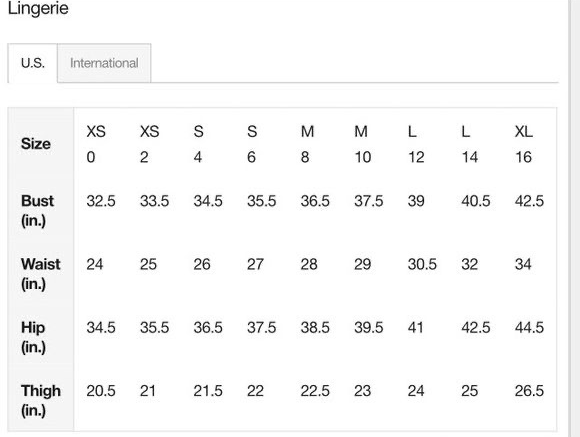Click the Waist (in.) row header
This screenshot has width=580, height=437.
[41, 274]
